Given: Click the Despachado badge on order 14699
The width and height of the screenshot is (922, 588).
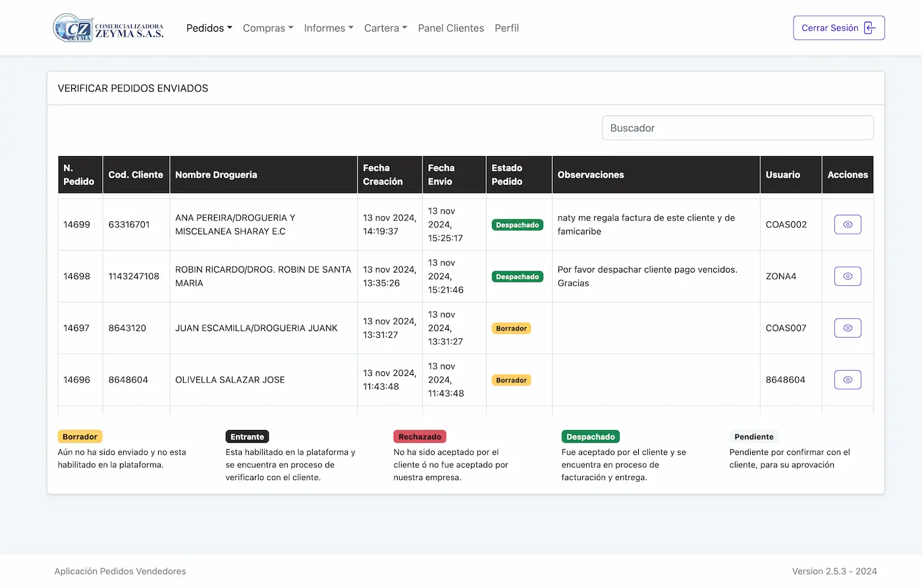Looking at the screenshot, I should coord(517,225).
